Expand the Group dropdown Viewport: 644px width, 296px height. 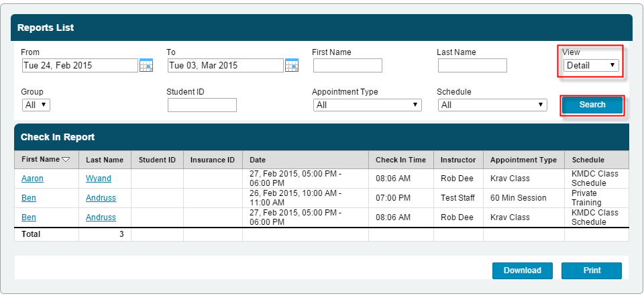(x=36, y=105)
